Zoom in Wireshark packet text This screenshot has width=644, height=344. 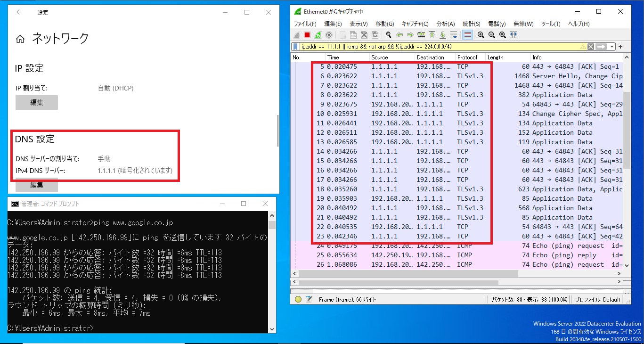(481, 35)
